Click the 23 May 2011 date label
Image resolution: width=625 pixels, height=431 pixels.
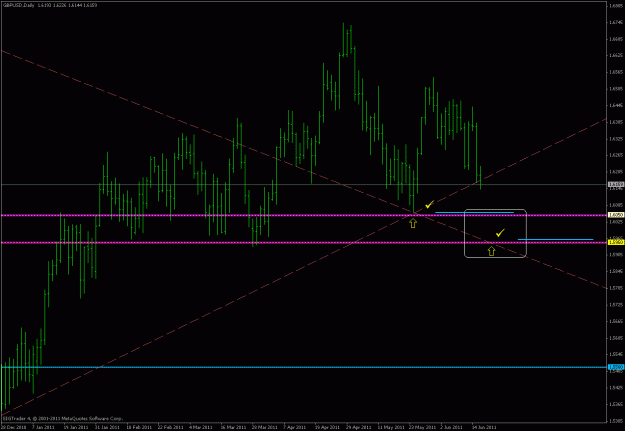[423, 426]
